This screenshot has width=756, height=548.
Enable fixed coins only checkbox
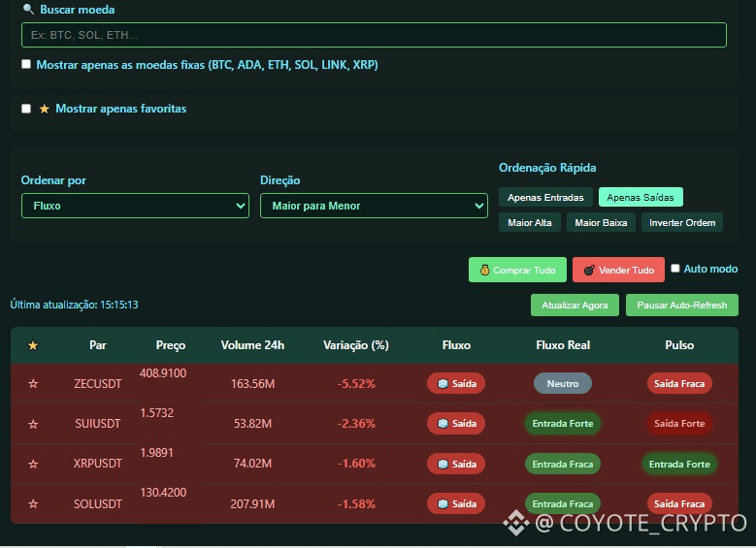[x=26, y=64]
